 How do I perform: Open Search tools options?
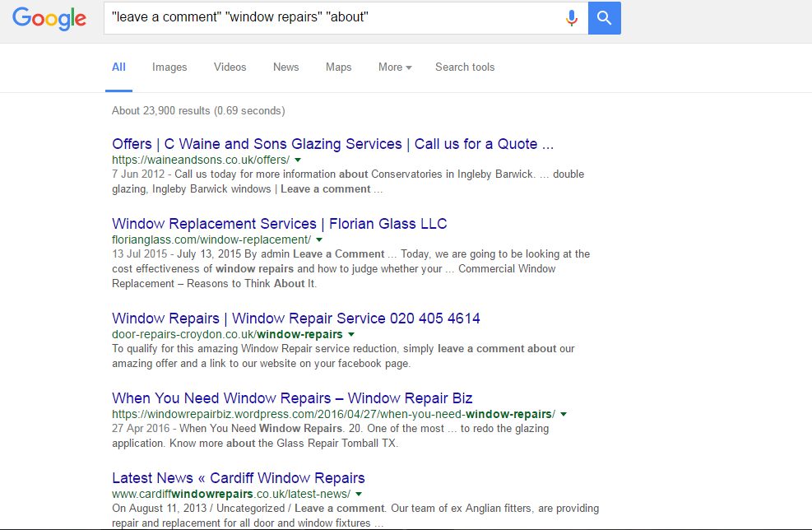coord(465,67)
